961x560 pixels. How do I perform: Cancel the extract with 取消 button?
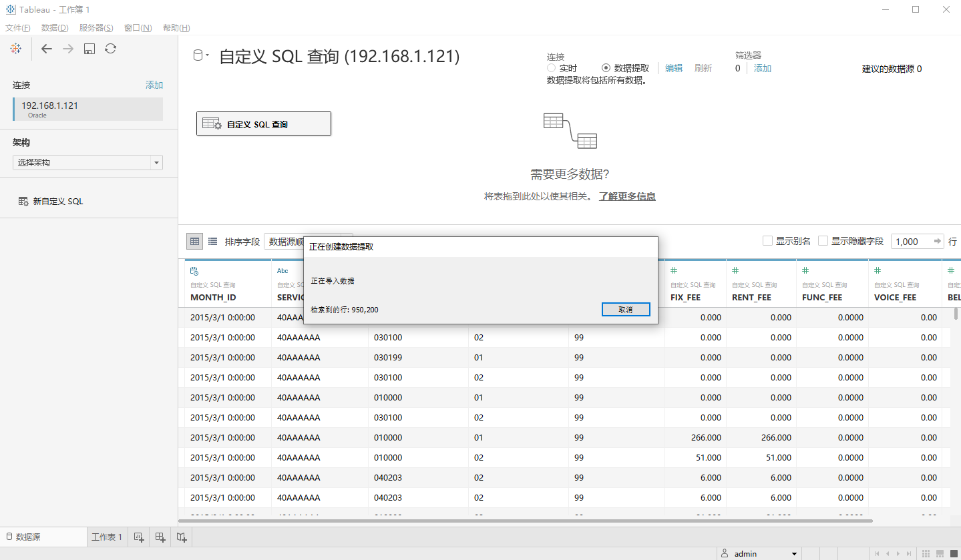tap(626, 310)
